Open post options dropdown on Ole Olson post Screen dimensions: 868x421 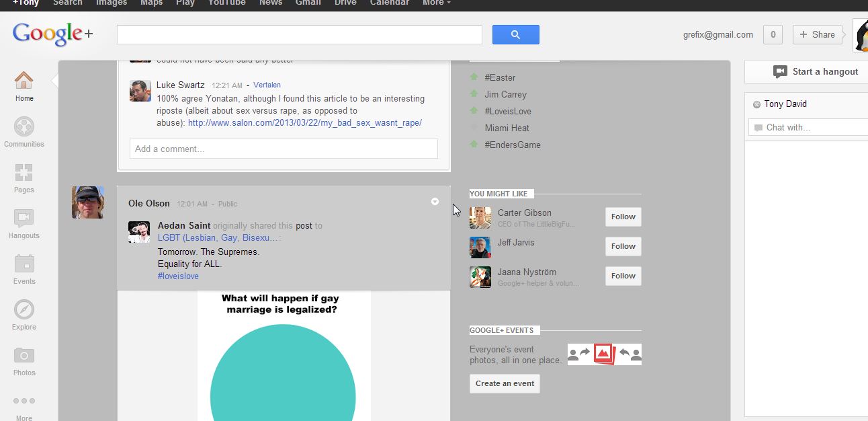[435, 202]
